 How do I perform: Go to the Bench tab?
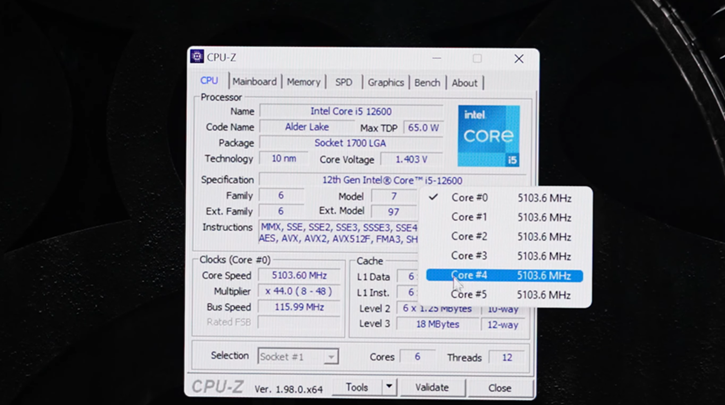pos(427,83)
